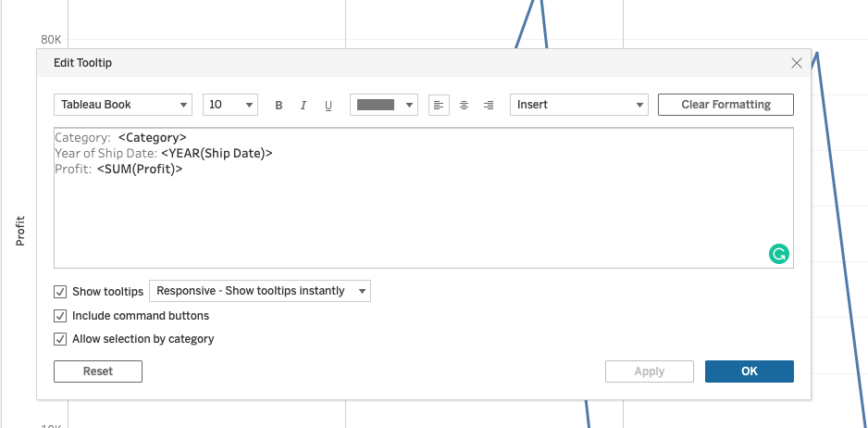868x428 pixels.
Task: Toggle underline text formatting
Action: click(329, 105)
